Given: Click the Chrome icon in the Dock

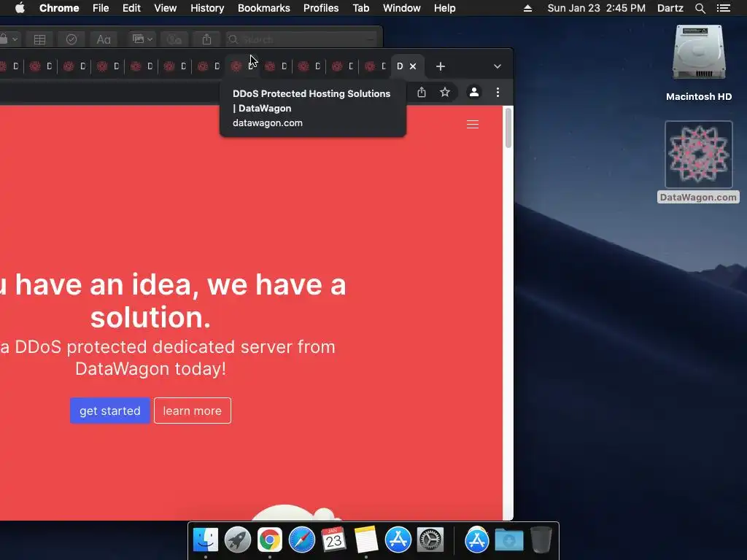Looking at the screenshot, I should 270,540.
